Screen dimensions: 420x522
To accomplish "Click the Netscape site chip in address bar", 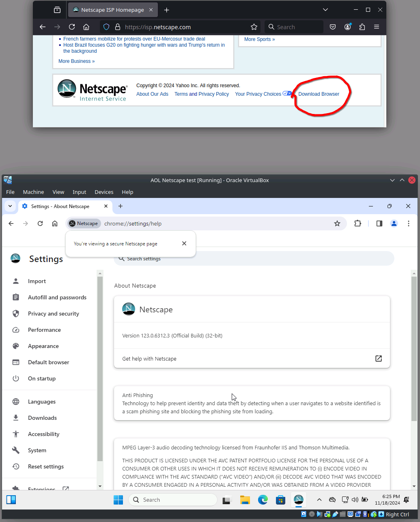I will [84, 223].
